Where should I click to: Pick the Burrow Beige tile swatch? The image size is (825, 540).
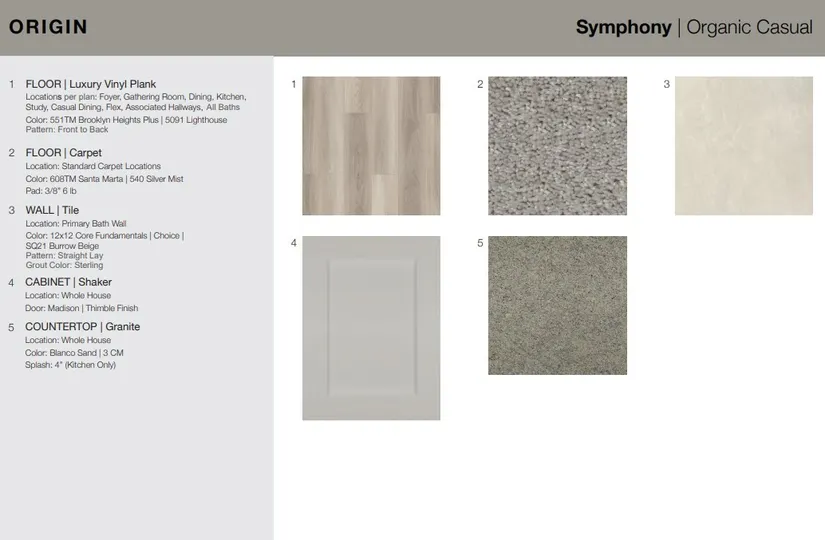(743, 146)
